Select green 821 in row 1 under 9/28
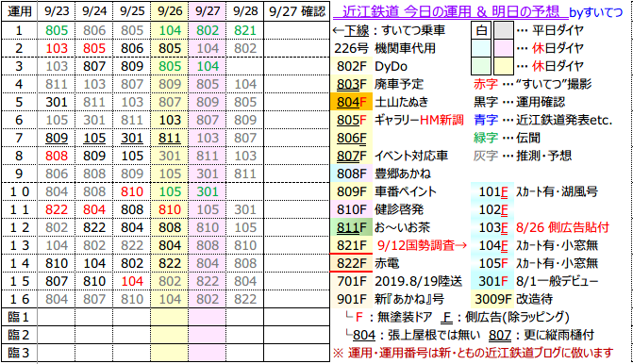 click(245, 31)
